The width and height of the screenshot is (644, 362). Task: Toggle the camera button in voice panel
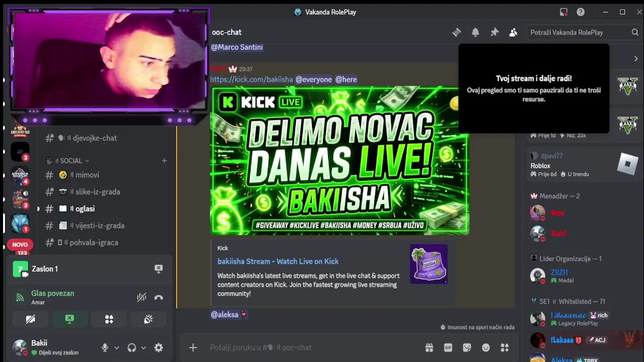pyautogui.click(x=31, y=319)
